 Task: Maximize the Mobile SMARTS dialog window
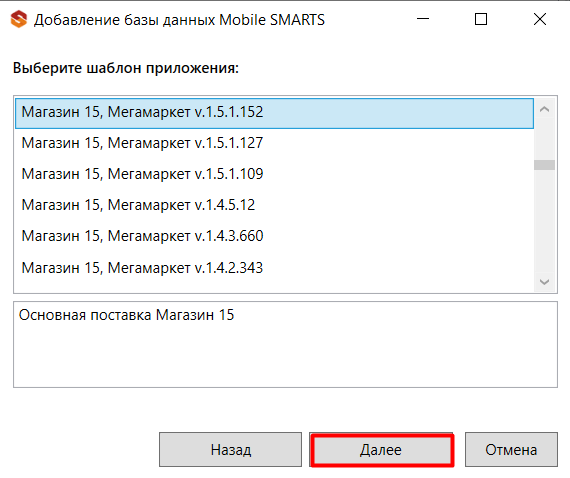tap(481, 19)
